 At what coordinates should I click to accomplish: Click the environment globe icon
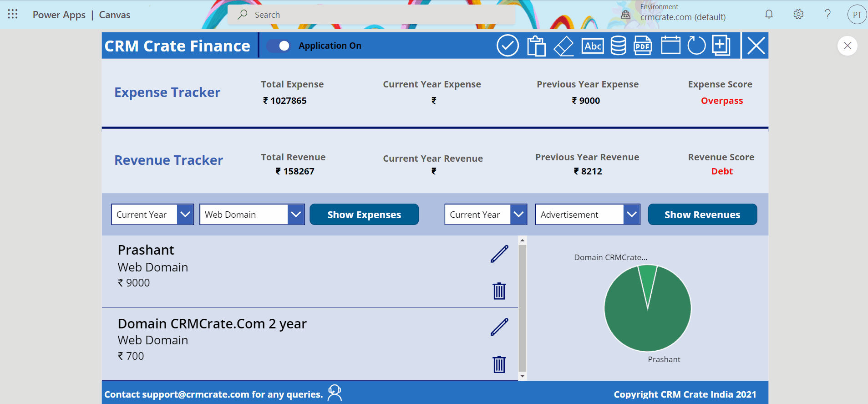point(626,15)
